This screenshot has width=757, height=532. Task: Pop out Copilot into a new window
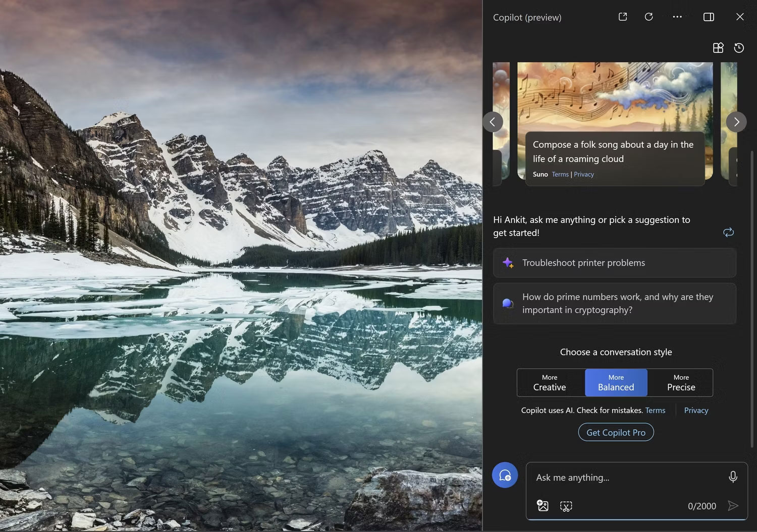pos(622,17)
